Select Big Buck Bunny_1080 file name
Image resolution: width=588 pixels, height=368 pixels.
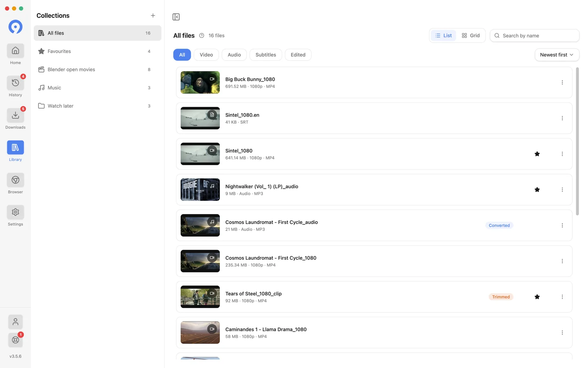250,79
